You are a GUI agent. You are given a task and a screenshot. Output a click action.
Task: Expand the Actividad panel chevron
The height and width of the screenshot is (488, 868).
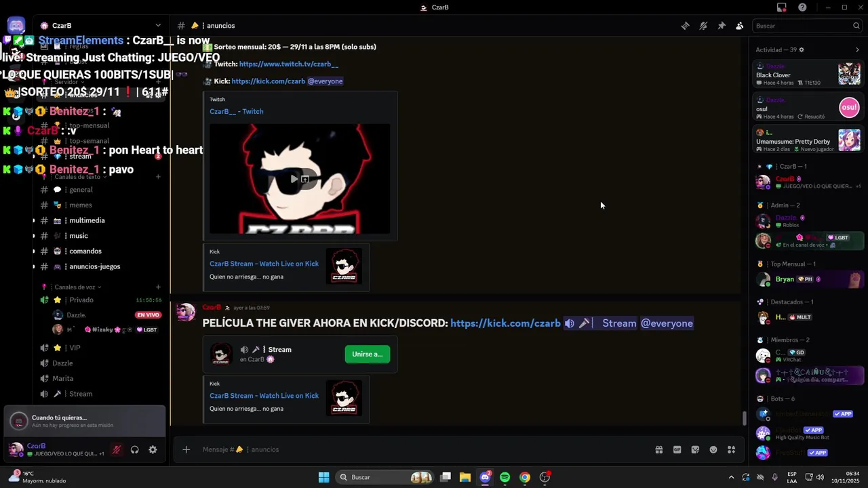(x=857, y=49)
